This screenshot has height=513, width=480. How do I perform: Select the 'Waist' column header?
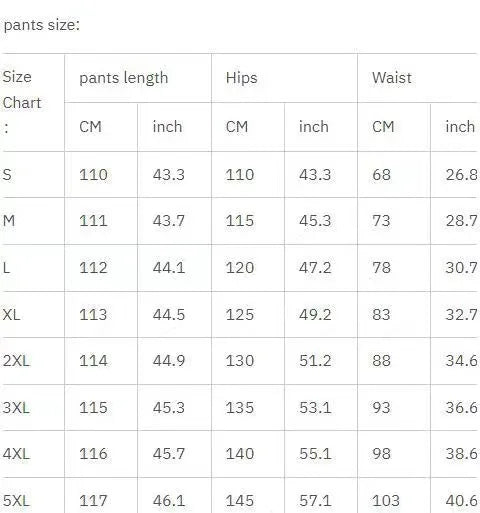[392, 78]
